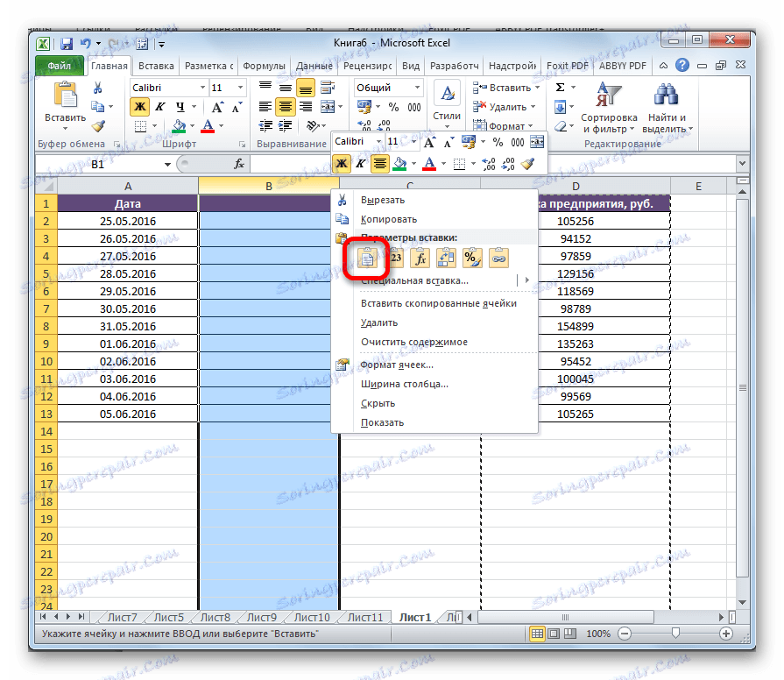The width and height of the screenshot is (784, 680).
Task: Expand the Специальная вставка submenu arrow
Action: pos(527,280)
